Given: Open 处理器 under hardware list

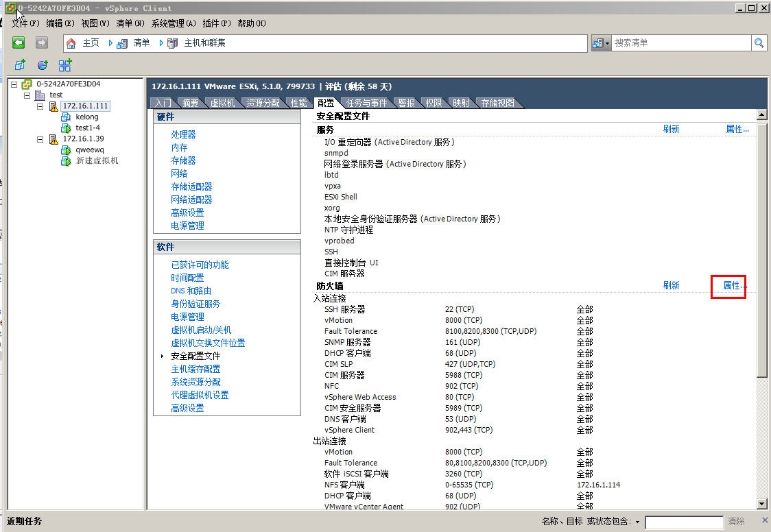Looking at the screenshot, I should (x=183, y=134).
